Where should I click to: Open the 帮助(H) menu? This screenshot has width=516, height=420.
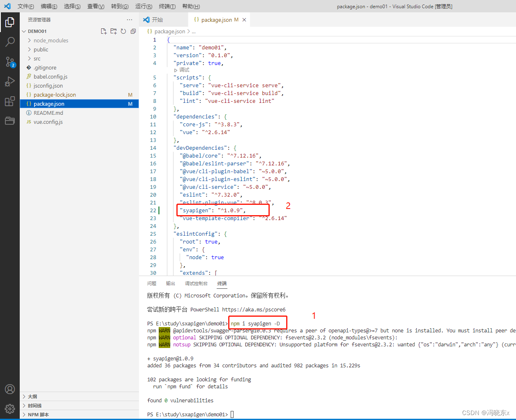tap(191, 6)
